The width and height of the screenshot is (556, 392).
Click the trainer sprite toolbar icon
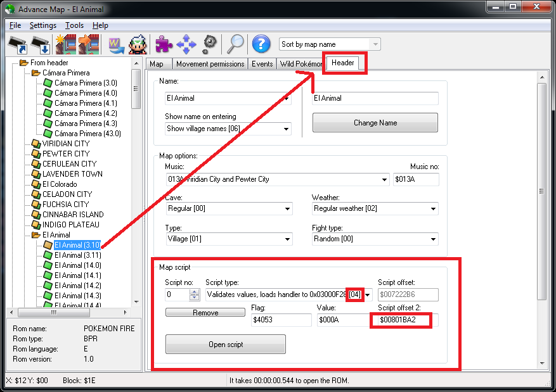[x=138, y=44]
